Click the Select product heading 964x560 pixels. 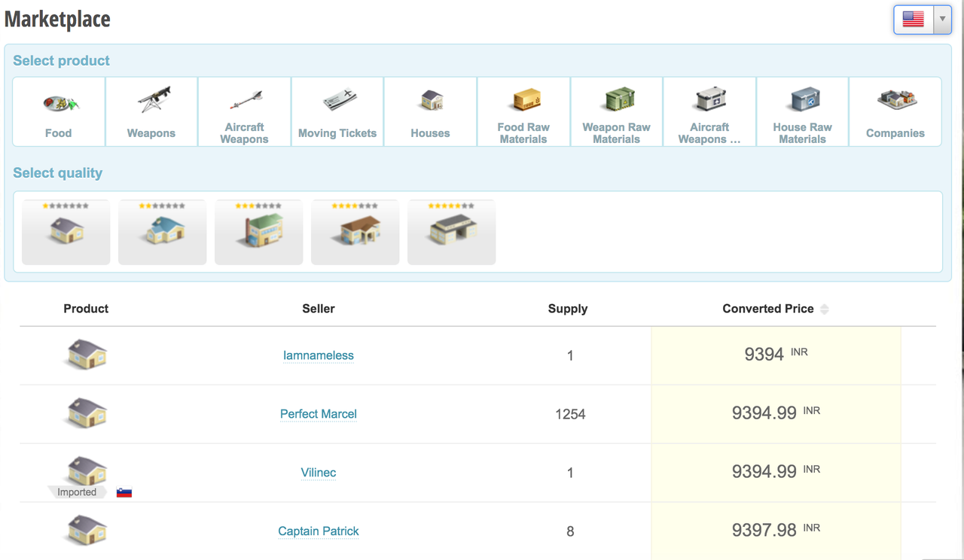point(62,61)
